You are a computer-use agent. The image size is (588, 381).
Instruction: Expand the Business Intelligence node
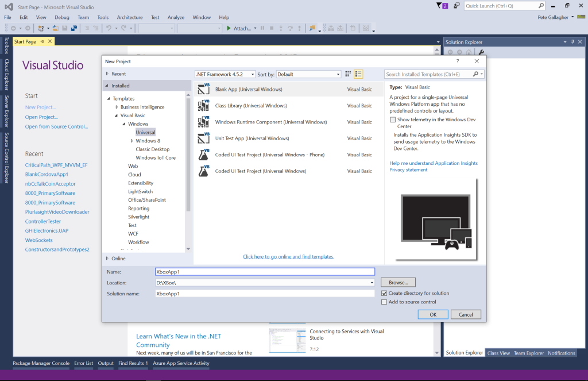[117, 107]
